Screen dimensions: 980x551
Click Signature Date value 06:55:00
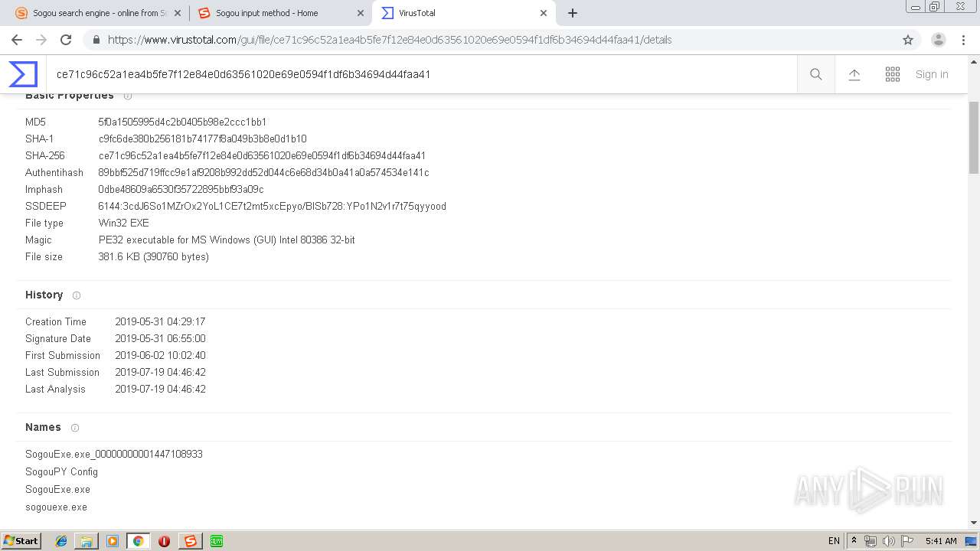coord(160,339)
